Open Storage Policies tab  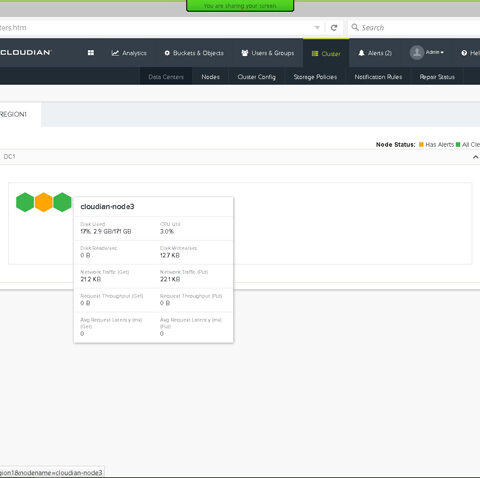(x=315, y=77)
